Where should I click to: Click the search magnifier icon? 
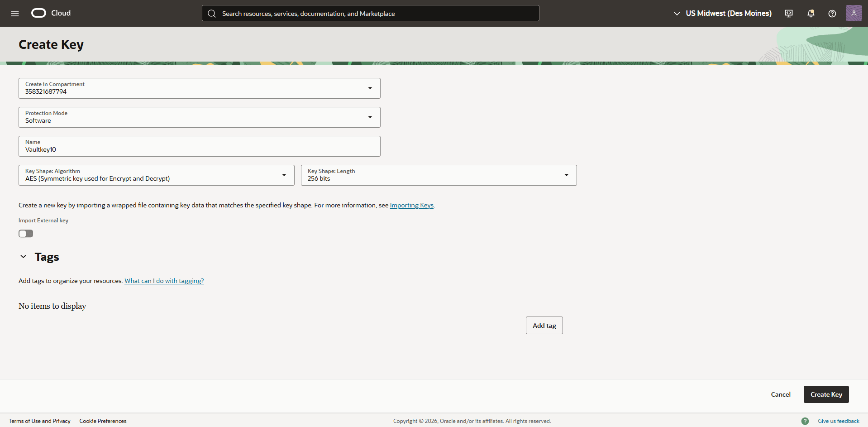[x=212, y=14]
